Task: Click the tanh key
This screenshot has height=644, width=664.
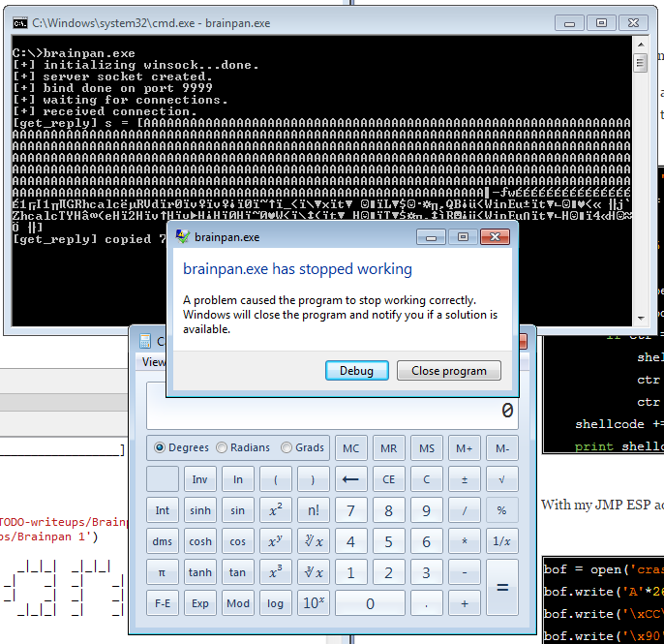Action: [199, 572]
